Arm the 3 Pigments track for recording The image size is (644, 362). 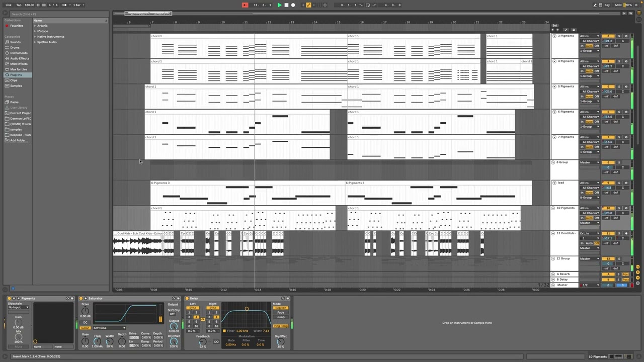pyautogui.click(x=626, y=36)
